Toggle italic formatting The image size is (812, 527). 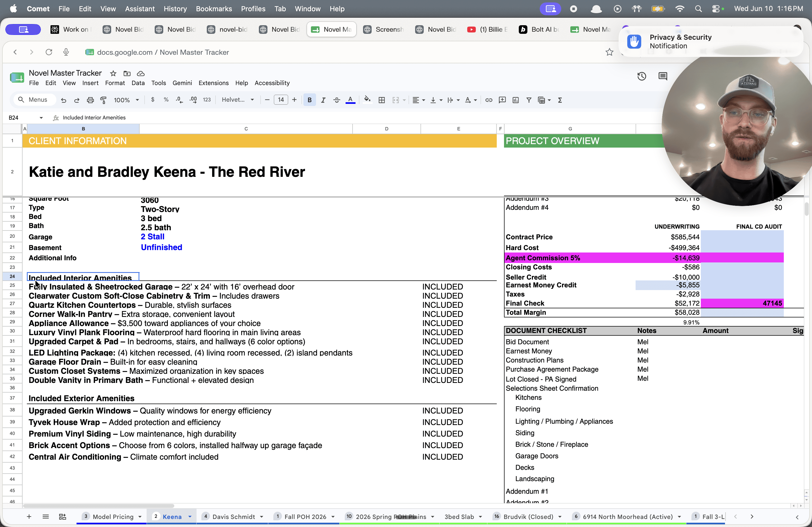323,100
